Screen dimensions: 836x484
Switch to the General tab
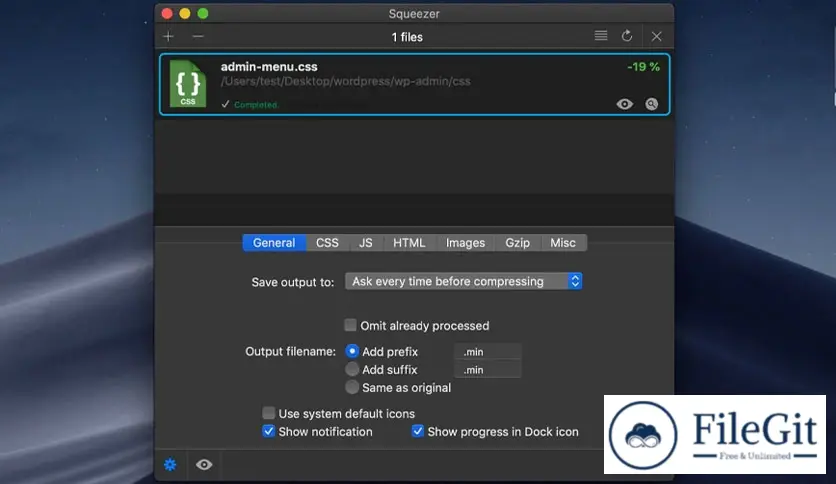coord(274,243)
